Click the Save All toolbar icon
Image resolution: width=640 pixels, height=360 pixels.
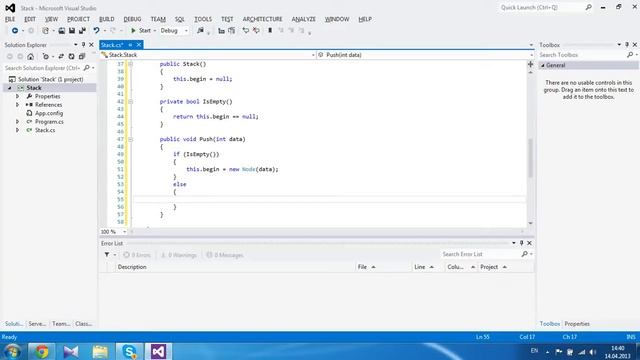82,31
